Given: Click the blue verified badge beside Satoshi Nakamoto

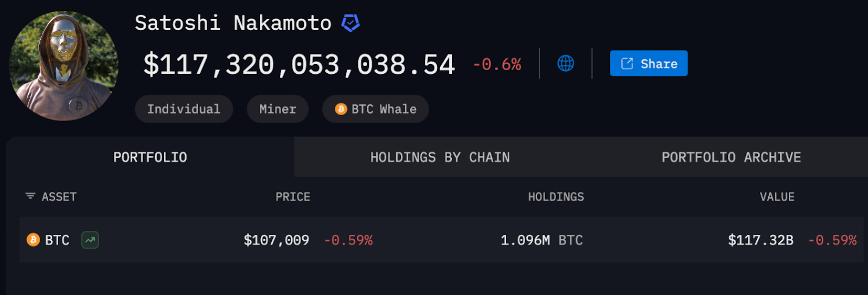Looking at the screenshot, I should pyautogui.click(x=350, y=23).
